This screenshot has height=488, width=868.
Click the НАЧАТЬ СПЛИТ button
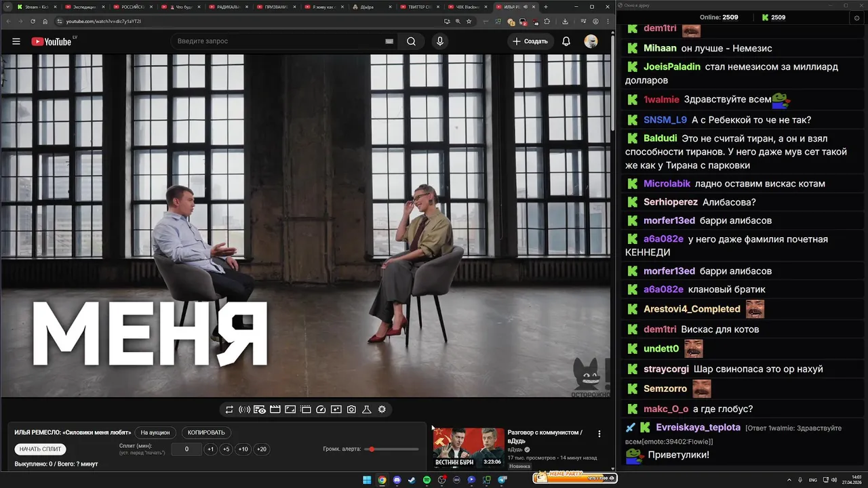(41, 449)
